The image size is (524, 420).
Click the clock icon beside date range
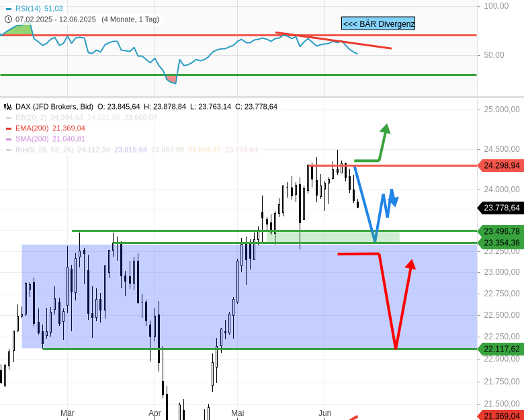[9, 19]
